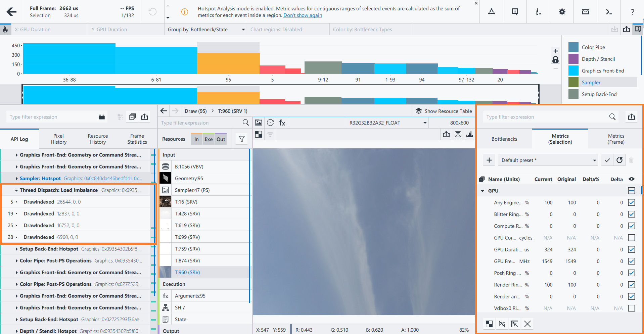
Task: Click the navigate back arrow in resource path
Action: [164, 111]
